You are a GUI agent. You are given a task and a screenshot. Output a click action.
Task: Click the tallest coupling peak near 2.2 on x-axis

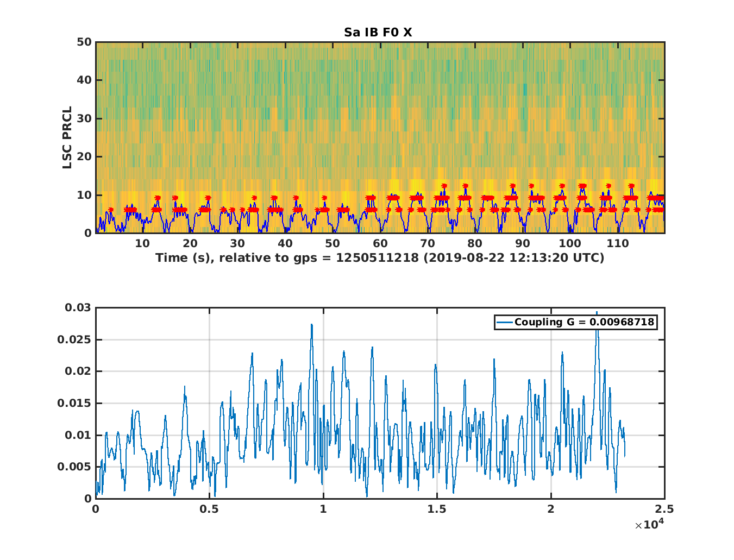pos(597,313)
